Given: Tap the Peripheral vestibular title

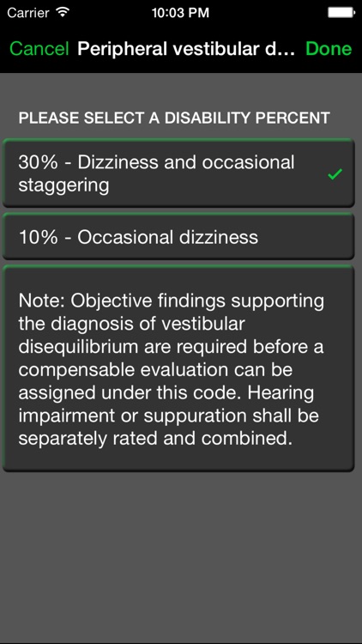Looking at the screenshot, I should pos(186,49).
